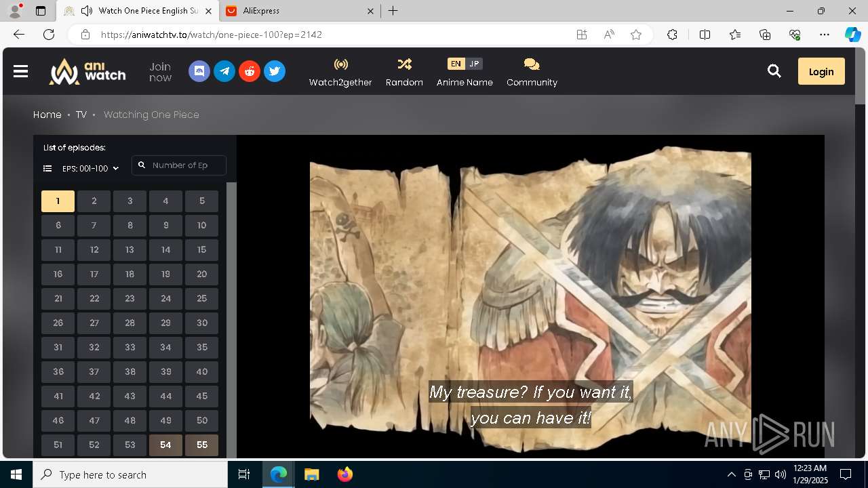
Task: Open Edge Settings and more menu
Action: (825, 35)
